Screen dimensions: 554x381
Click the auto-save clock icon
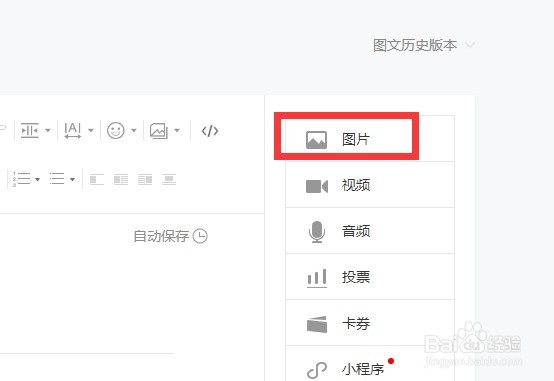(x=200, y=236)
